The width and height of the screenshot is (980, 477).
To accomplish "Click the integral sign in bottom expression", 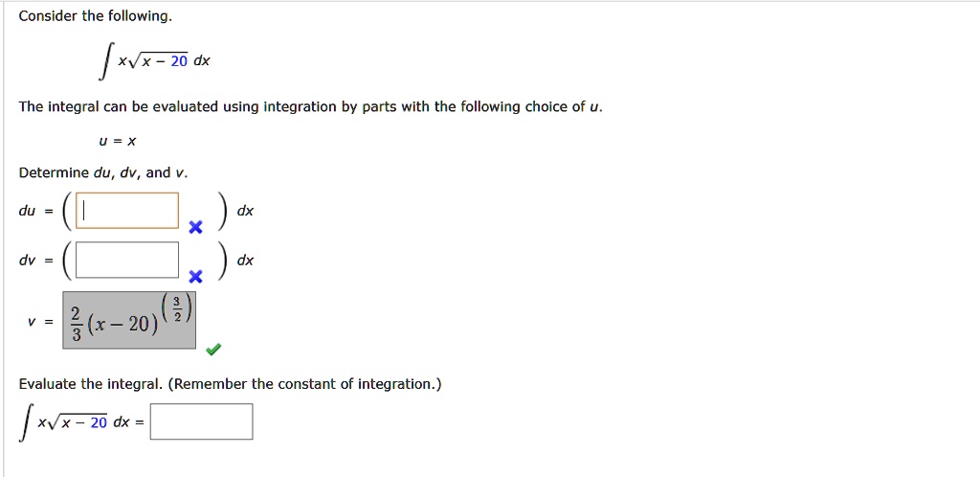I will click(26, 424).
